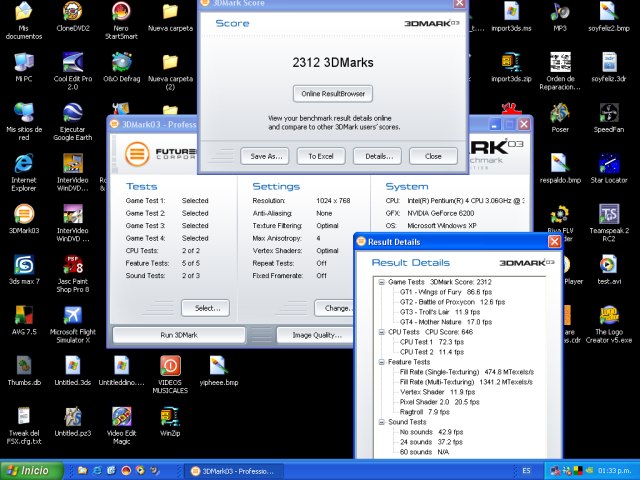Export results with To Excel button
This screenshot has width=640, height=480.
(320, 156)
